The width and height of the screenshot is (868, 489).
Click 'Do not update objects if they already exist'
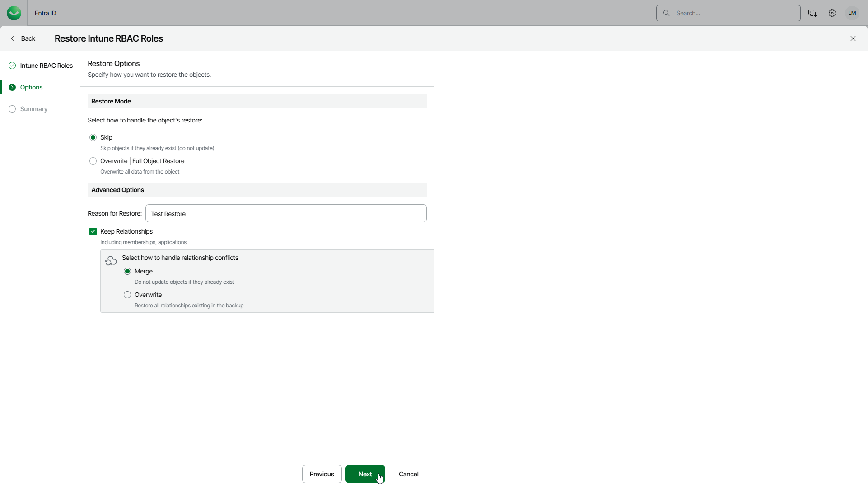184,282
